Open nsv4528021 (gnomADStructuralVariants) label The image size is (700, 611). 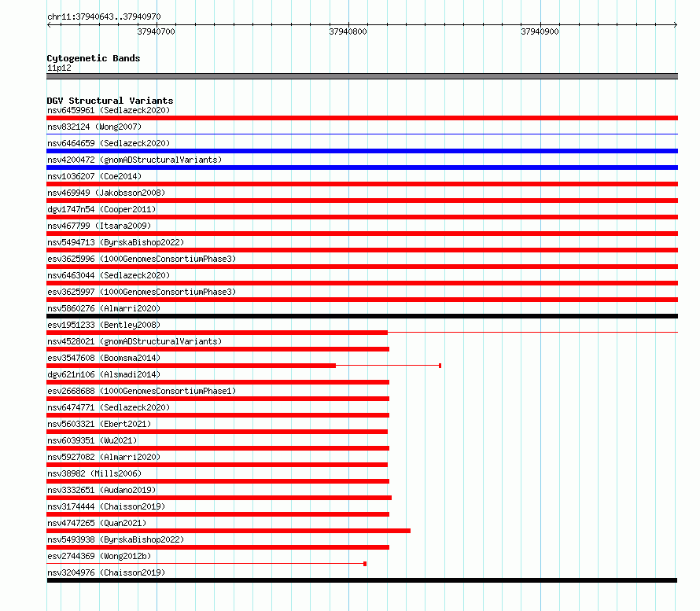point(134,341)
